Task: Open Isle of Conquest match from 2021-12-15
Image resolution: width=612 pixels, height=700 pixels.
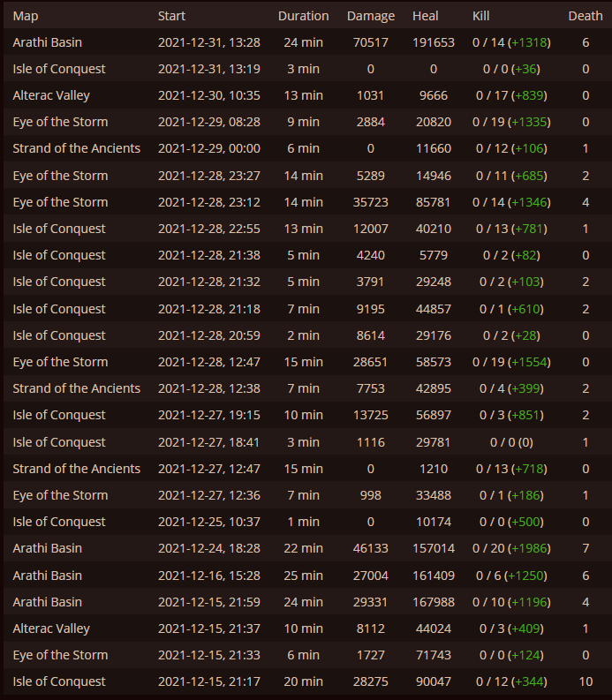Action: [x=58, y=681]
